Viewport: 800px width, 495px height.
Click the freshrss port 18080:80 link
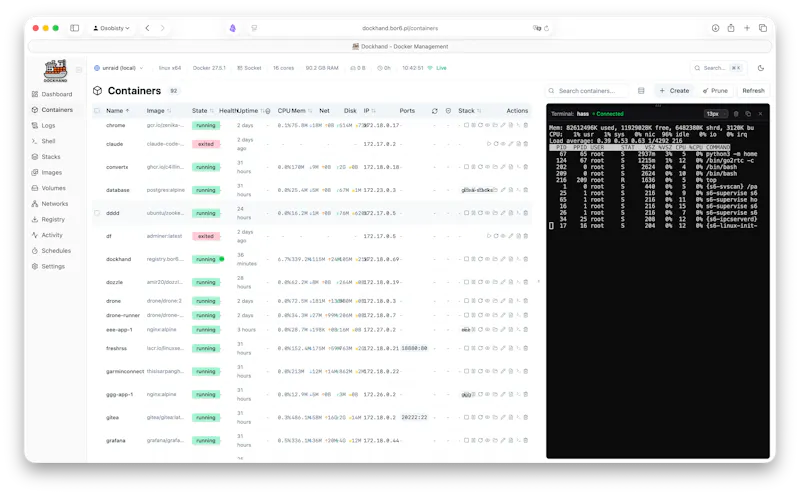414,348
